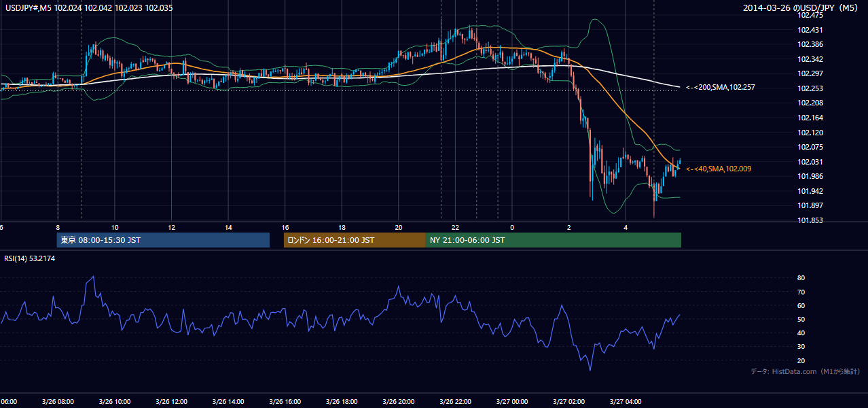The height and width of the screenshot is (408, 868).
Task: Click the 3/27 02:00 time axis label
Action: pyautogui.click(x=568, y=402)
